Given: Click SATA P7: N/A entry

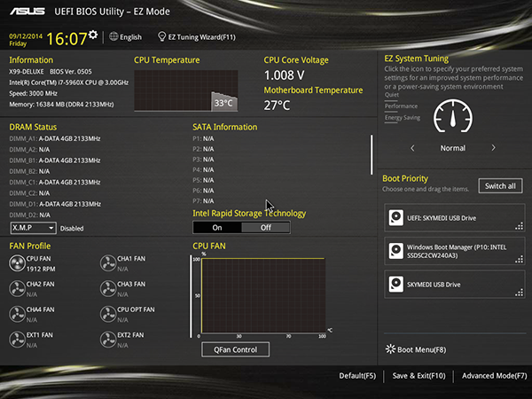Looking at the screenshot, I should (203, 201).
